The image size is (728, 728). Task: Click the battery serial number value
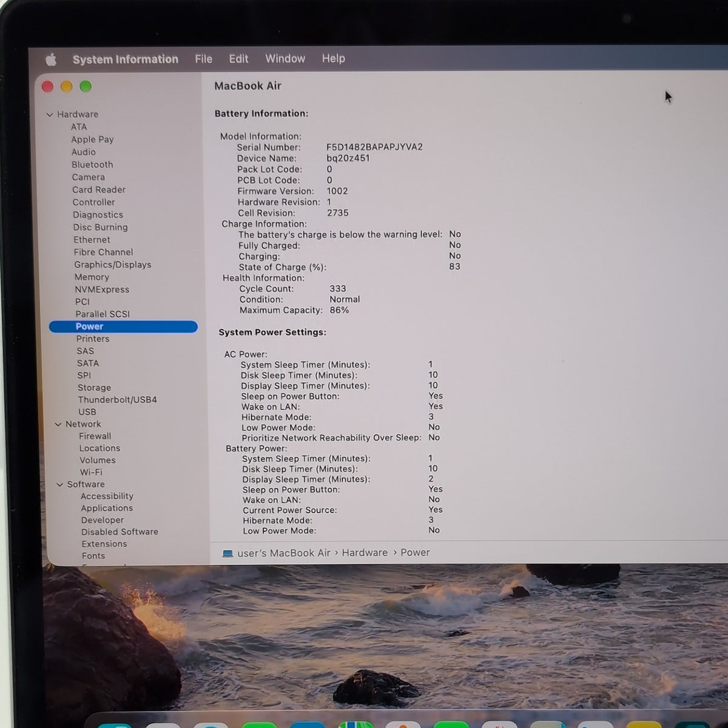point(374,147)
